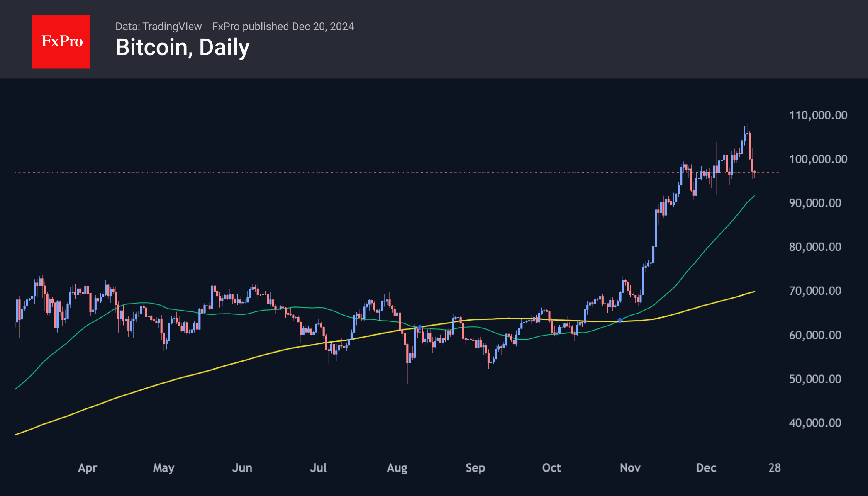Click the 90,000.00 price level label
The width and height of the screenshot is (868, 496).
pyautogui.click(x=815, y=203)
